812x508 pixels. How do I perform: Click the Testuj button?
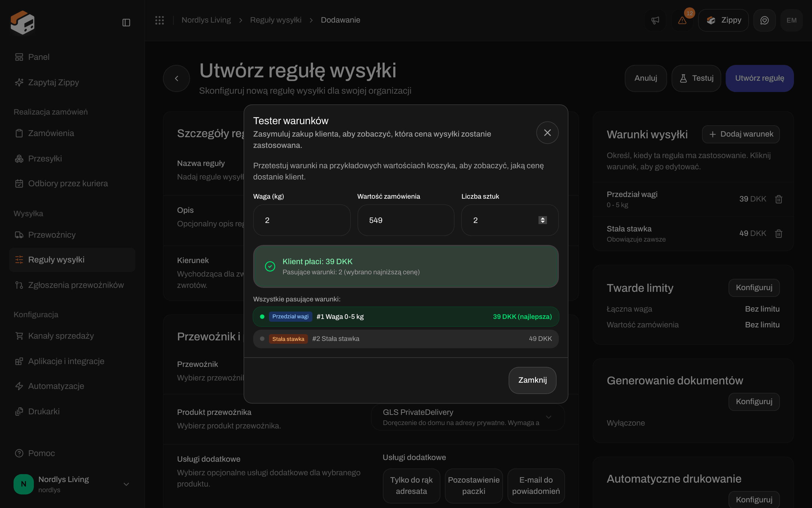[x=696, y=78]
